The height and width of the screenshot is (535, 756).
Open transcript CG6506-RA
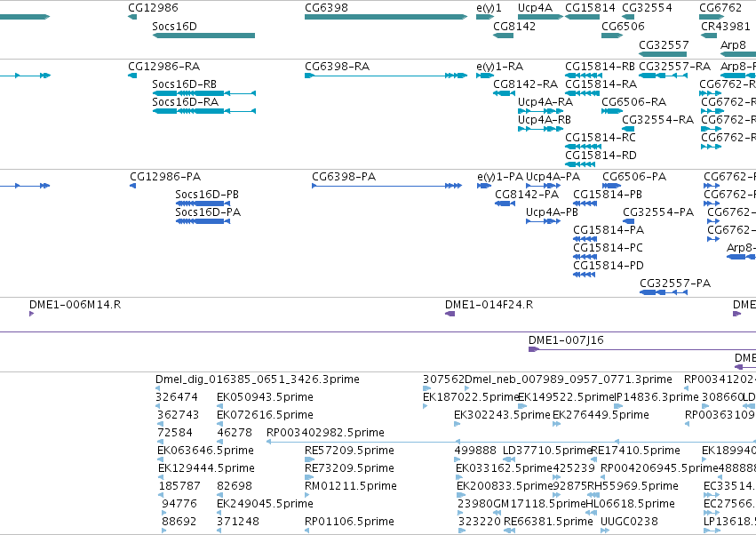point(612,111)
